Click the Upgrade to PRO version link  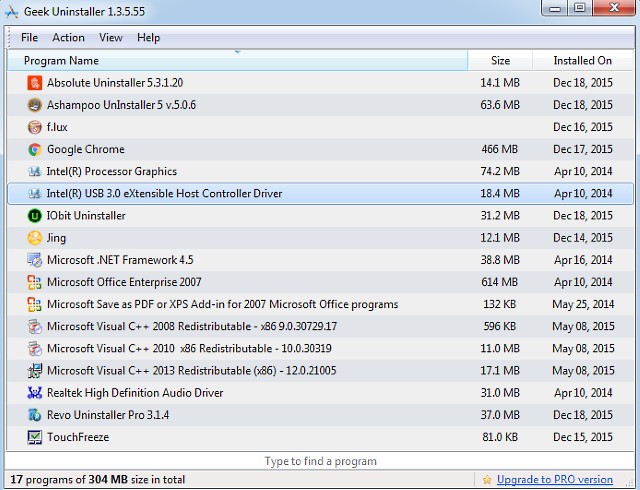point(555,479)
